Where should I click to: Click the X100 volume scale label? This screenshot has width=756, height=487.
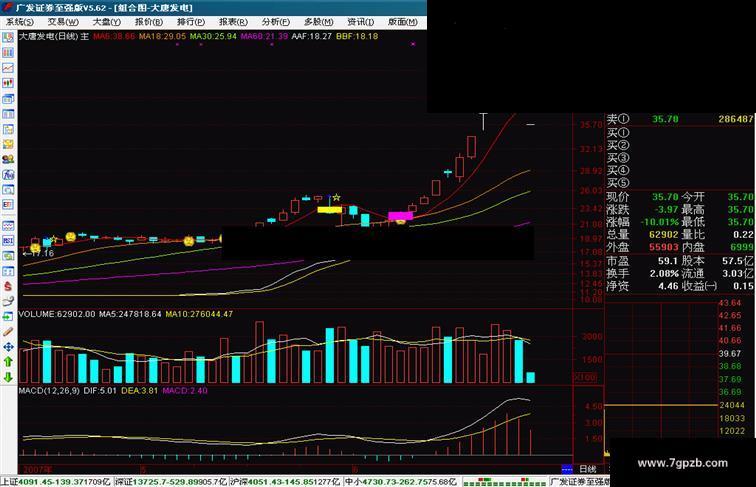pyautogui.click(x=584, y=377)
